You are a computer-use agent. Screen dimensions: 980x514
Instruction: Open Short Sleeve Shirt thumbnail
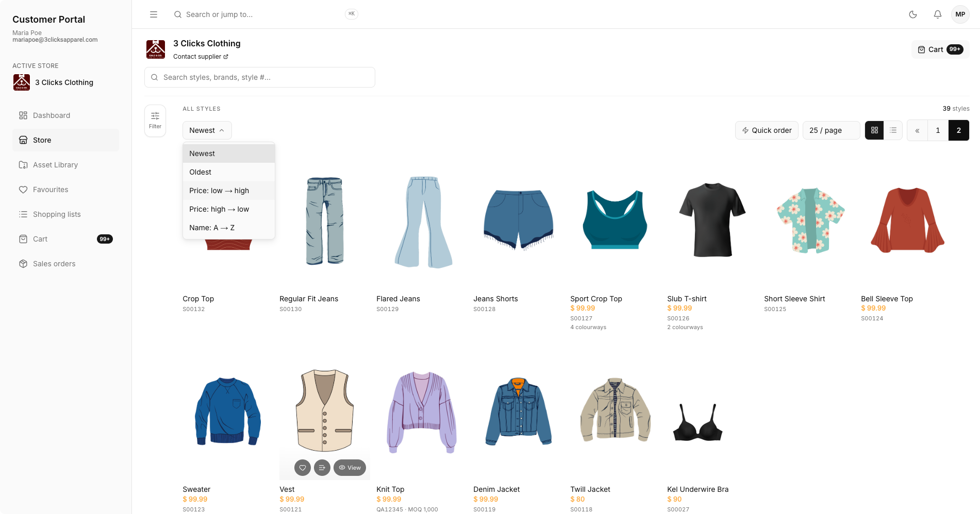pyautogui.click(x=810, y=220)
